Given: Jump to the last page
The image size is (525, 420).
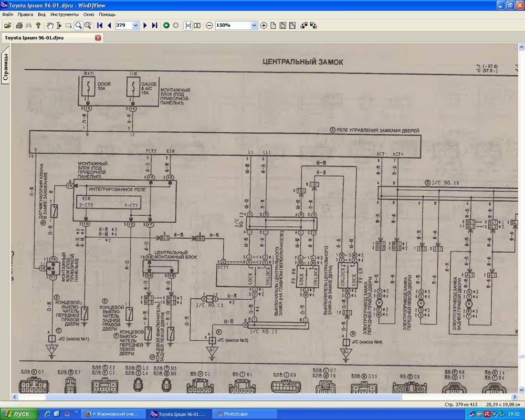Looking at the screenshot, I should 154,25.
